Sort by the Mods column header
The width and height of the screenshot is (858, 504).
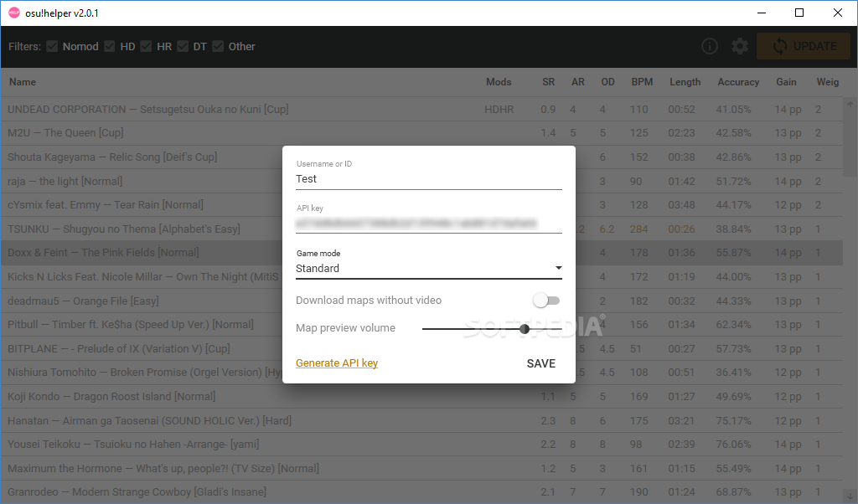tap(499, 82)
